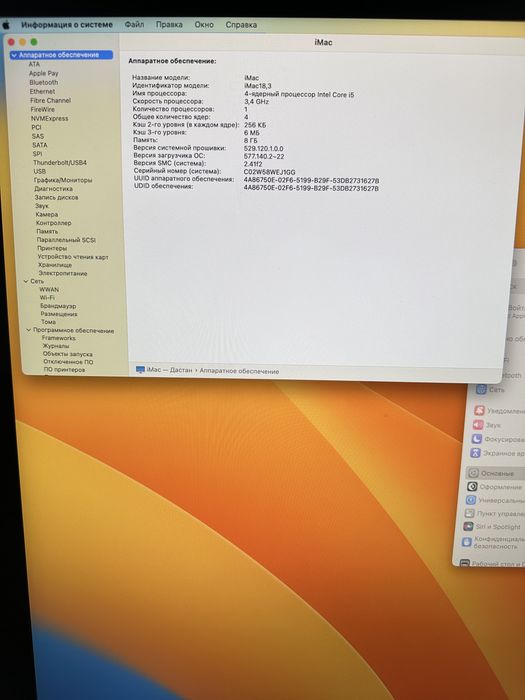The width and height of the screenshot is (525, 700).
Task: Open Экранное время in System Settings
Action: click(498, 453)
